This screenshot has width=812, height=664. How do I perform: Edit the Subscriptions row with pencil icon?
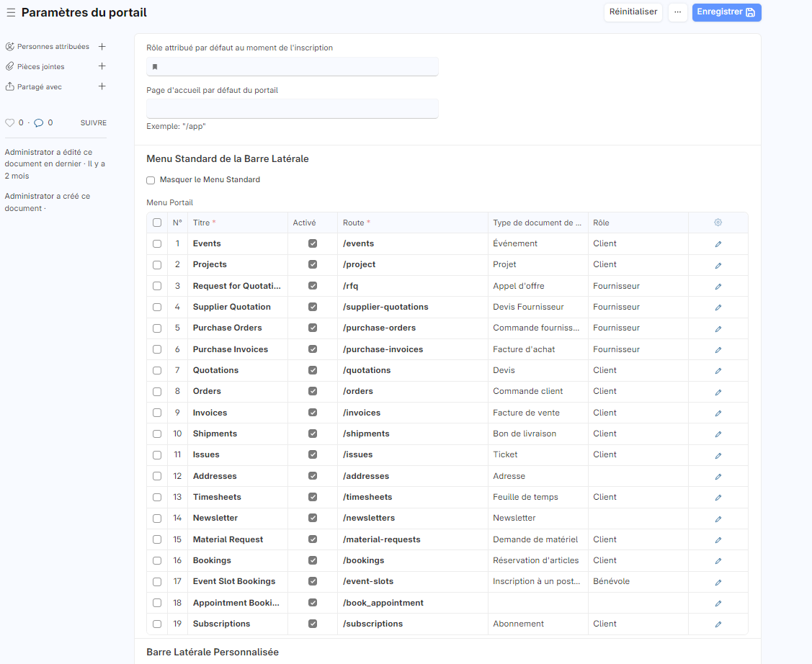[x=718, y=624]
